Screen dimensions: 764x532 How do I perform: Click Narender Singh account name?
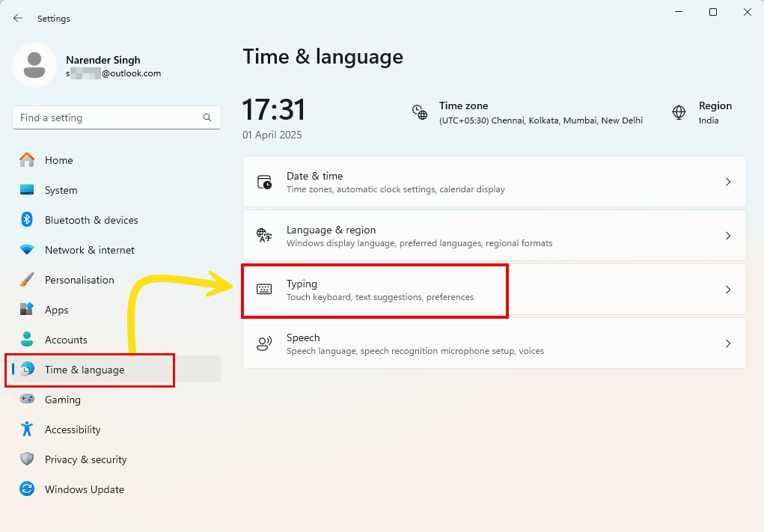pyautogui.click(x=103, y=60)
